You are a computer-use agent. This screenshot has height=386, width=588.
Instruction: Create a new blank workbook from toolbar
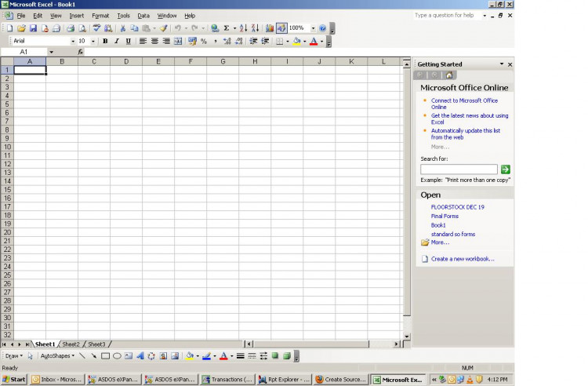(x=9, y=28)
